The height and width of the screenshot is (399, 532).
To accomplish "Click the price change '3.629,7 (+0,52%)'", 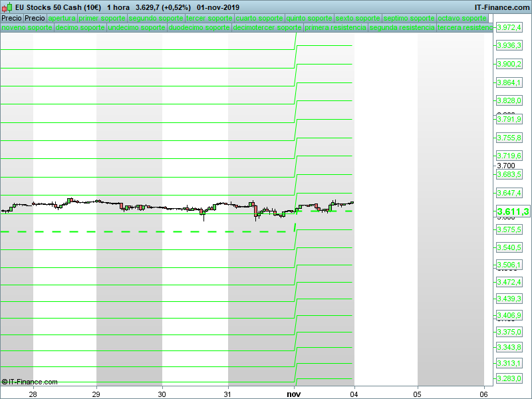I will (x=163, y=7).
